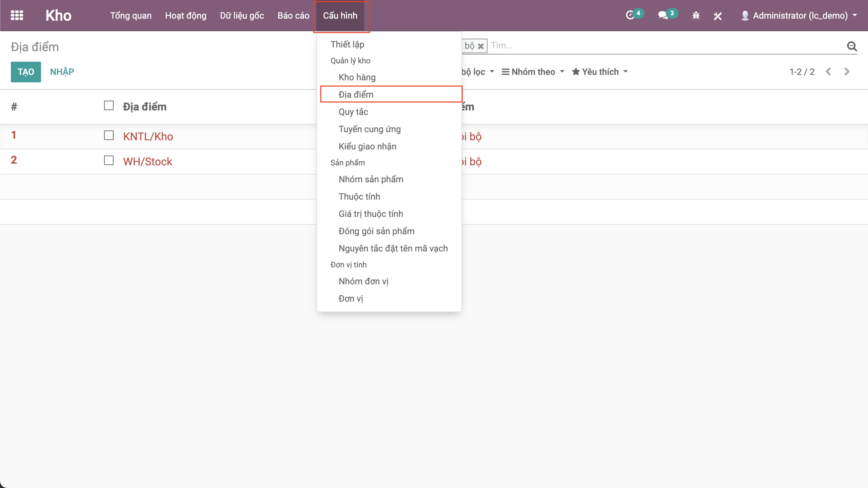Toggle the select-all header checkbox
This screenshot has height=488, width=868.
pyautogui.click(x=109, y=106)
